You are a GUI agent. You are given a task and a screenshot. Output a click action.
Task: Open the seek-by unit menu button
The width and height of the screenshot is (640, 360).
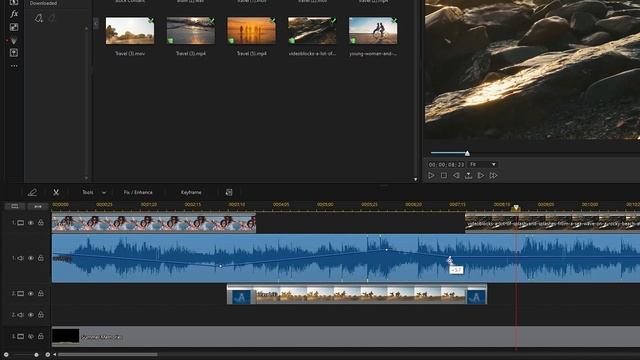pyautogui.click(x=469, y=176)
